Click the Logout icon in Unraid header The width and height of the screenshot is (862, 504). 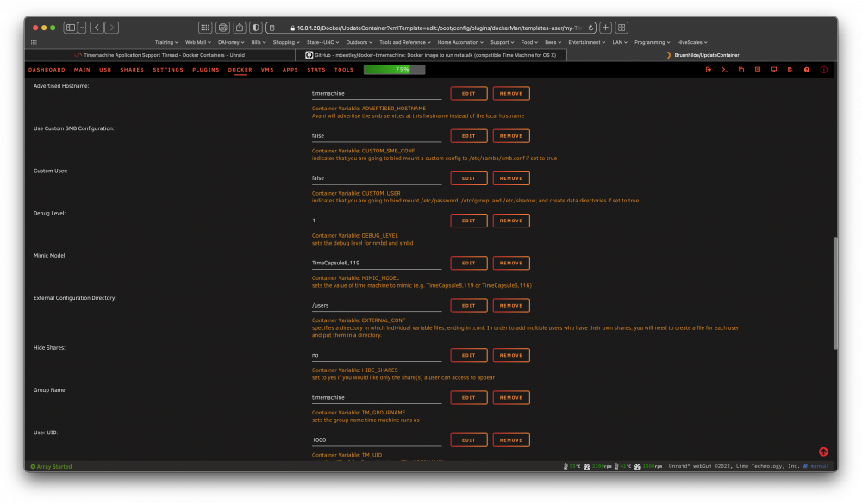point(709,70)
